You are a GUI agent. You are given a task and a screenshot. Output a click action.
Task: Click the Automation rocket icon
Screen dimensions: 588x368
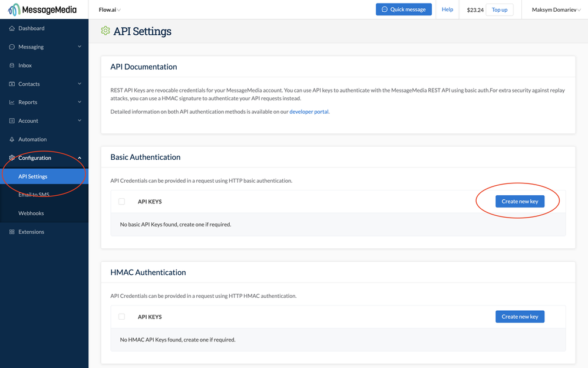tap(12, 139)
